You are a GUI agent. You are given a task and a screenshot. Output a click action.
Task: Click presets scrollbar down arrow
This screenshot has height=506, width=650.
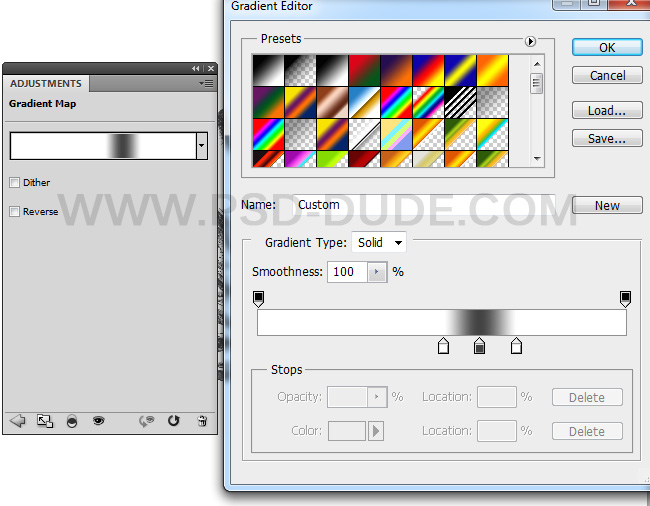click(x=537, y=159)
